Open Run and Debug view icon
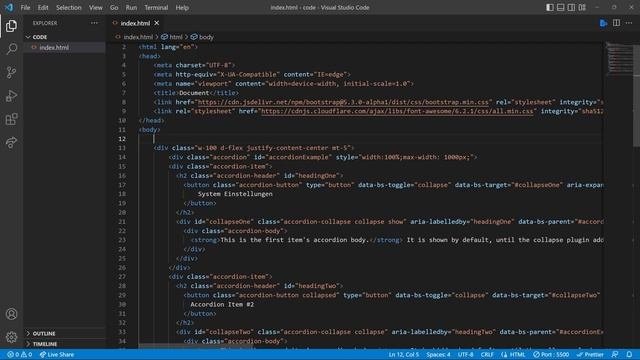 tap(11, 96)
